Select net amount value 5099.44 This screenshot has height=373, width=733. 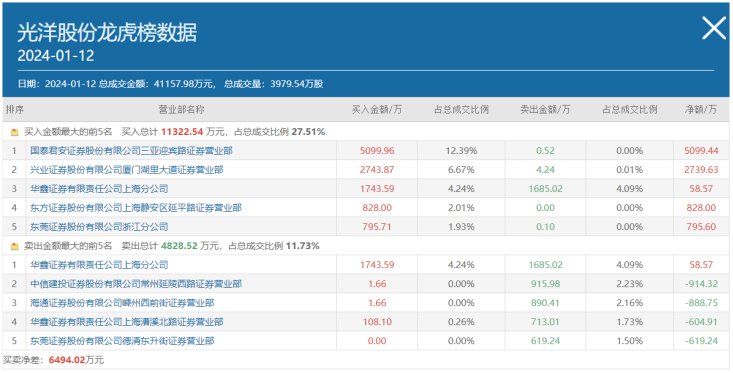tap(701, 151)
